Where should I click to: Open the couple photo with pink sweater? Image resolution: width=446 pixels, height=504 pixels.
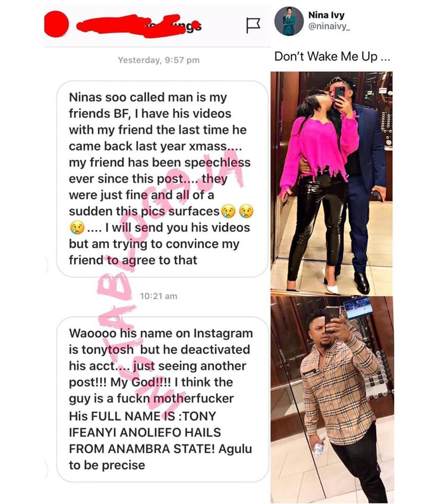332,182
